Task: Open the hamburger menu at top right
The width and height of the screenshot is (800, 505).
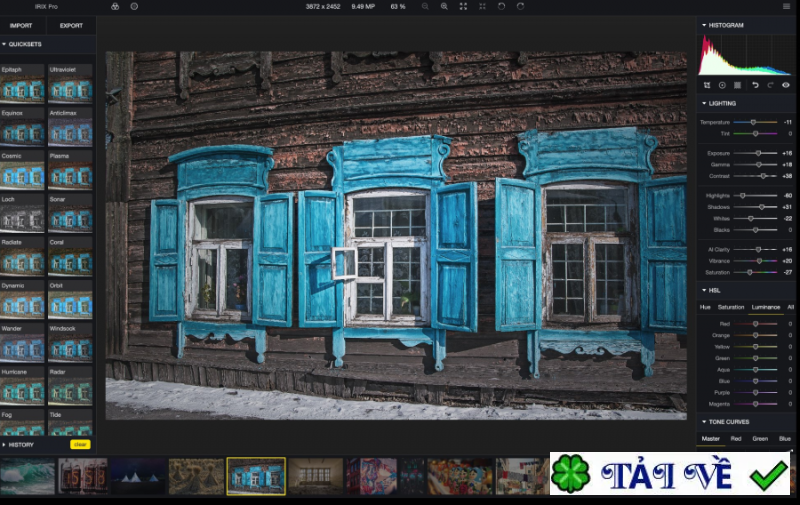Action: point(786,6)
